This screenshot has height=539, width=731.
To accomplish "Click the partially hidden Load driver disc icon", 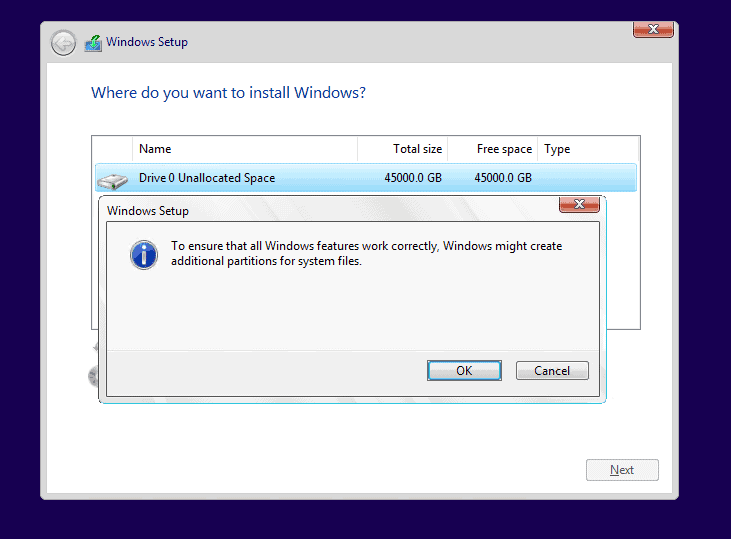I will 93,376.
